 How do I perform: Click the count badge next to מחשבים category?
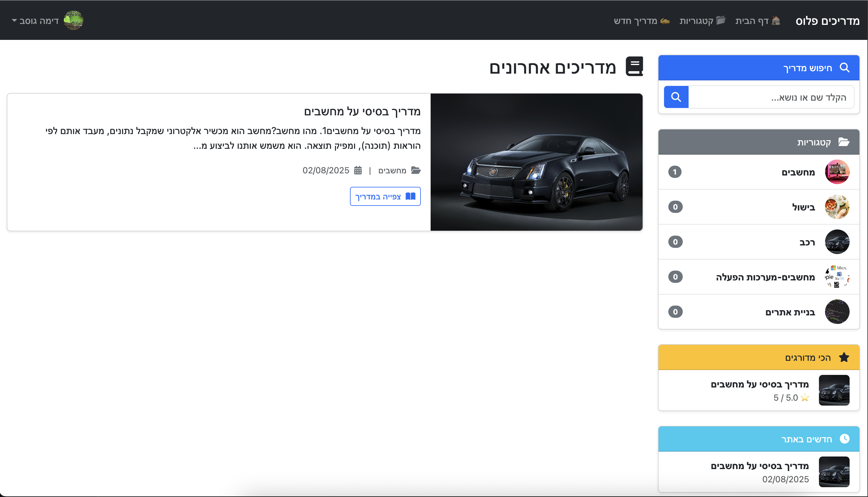(675, 172)
